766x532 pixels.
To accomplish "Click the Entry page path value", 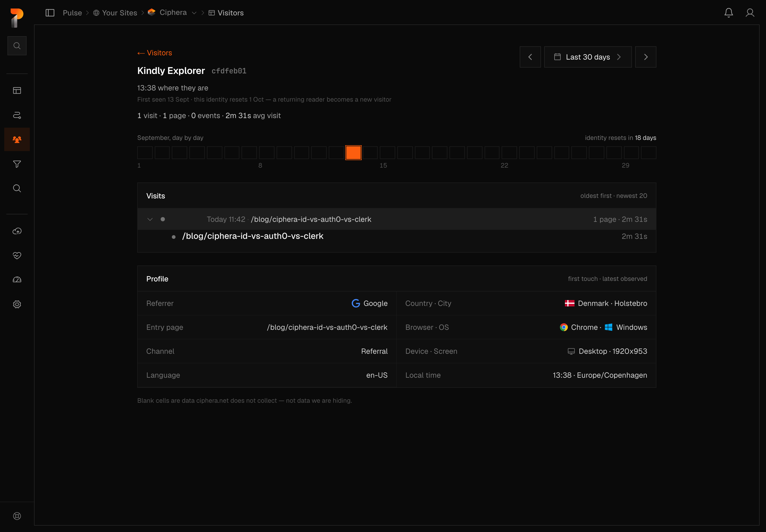I will tap(327, 327).
